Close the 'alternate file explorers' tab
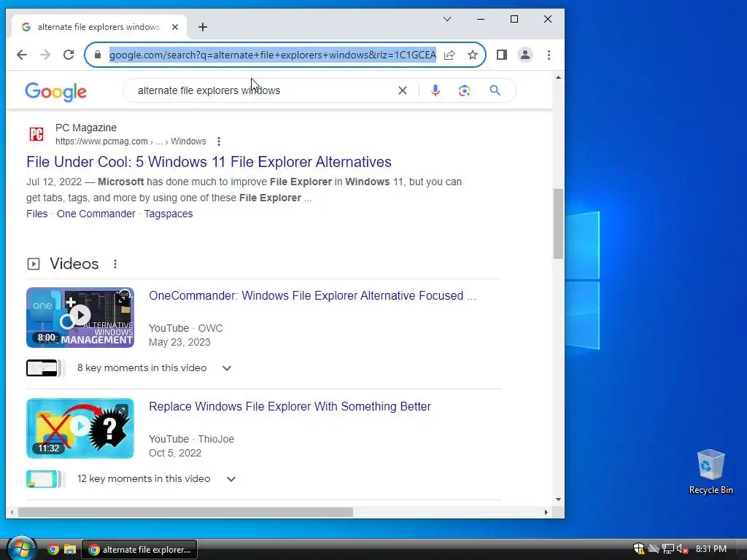Viewport: 747px width, 560px height. click(x=175, y=27)
